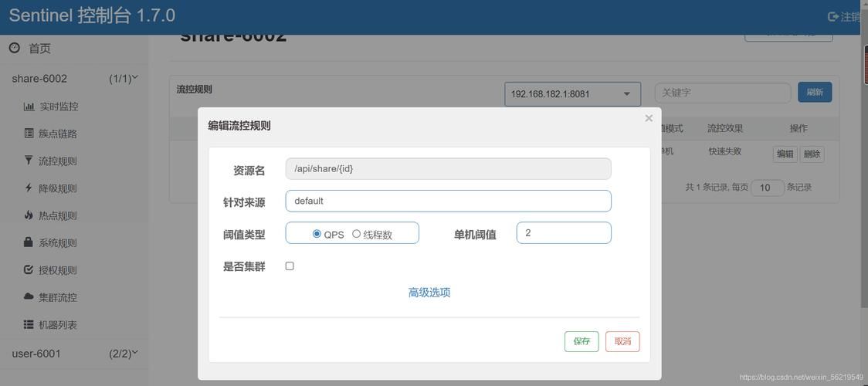Click the Sentinel 控制台 1.7.0 title

(92, 15)
